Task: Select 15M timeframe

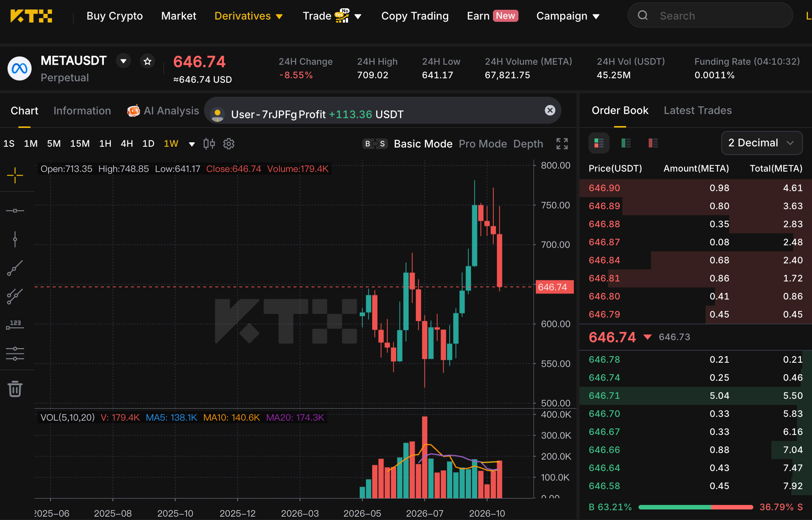Action: click(x=80, y=143)
